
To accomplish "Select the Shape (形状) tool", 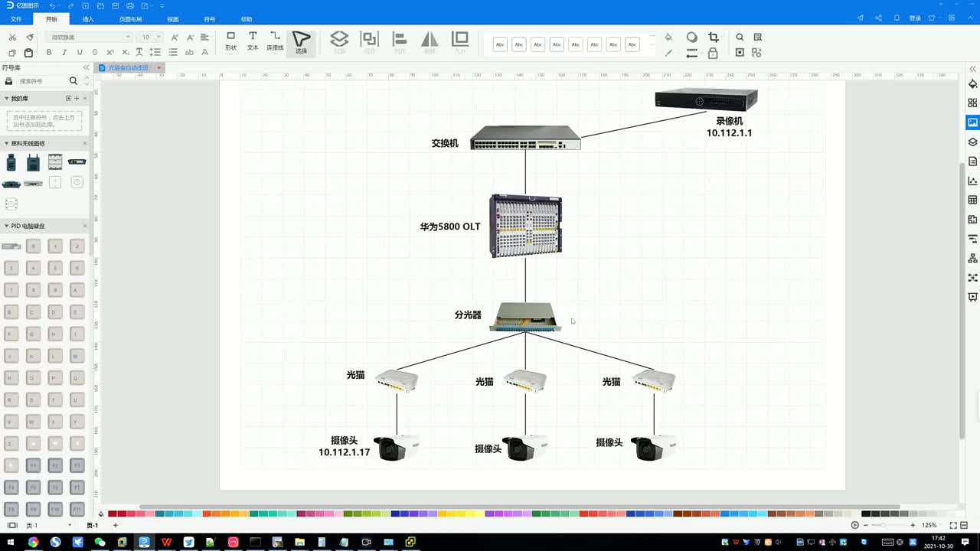I will pos(230,41).
